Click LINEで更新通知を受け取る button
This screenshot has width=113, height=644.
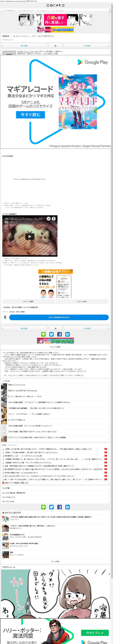coord(59,317)
